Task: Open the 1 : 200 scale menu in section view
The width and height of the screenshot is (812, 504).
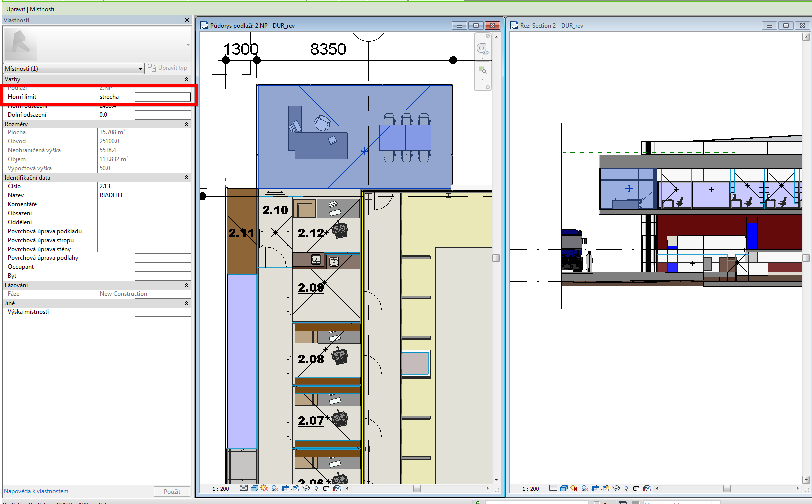Action: pos(530,489)
